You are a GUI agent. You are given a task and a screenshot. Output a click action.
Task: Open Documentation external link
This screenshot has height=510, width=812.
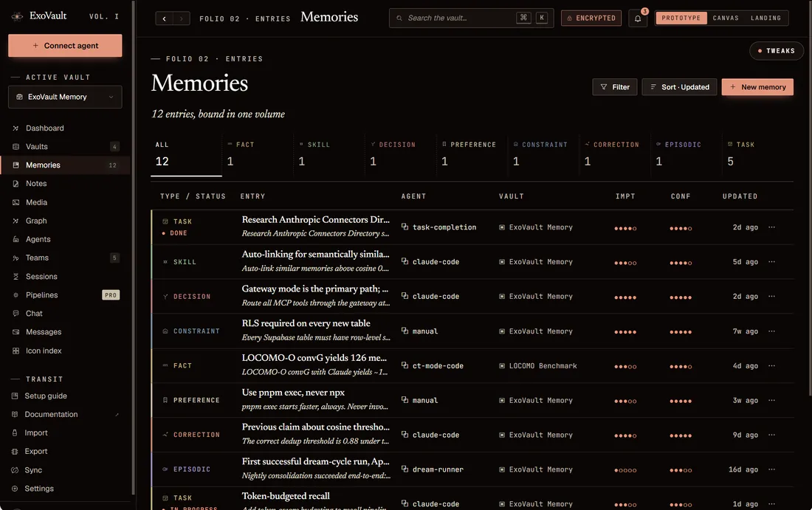(x=65, y=414)
